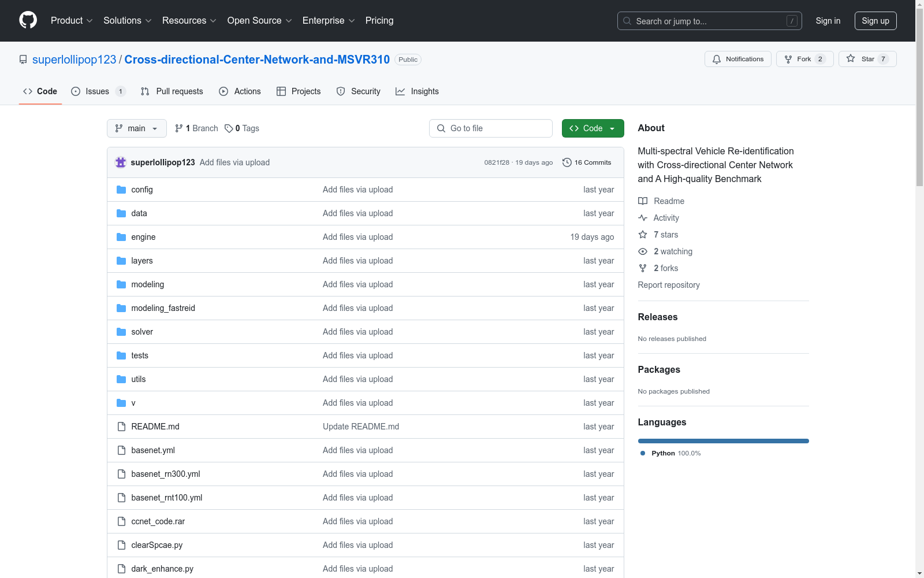Click the GitHub logo icon
This screenshot has height=578, width=924.
(28, 20)
